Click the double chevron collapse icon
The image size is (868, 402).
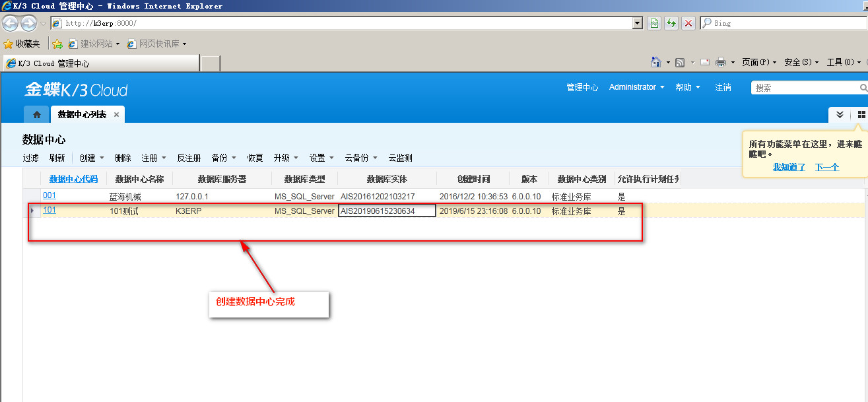(840, 114)
